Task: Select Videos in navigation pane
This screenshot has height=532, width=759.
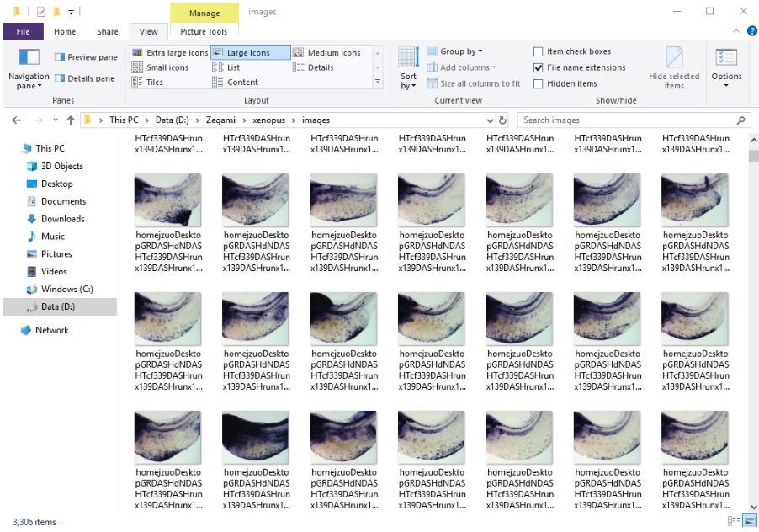Action: [x=47, y=272]
